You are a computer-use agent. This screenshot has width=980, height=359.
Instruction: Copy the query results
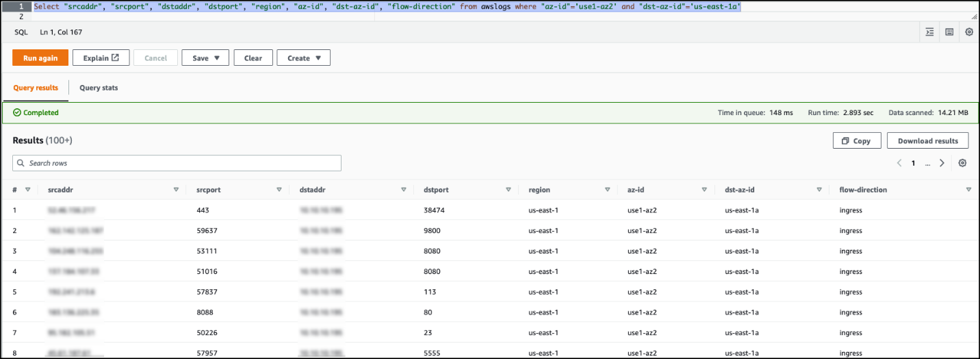click(856, 140)
